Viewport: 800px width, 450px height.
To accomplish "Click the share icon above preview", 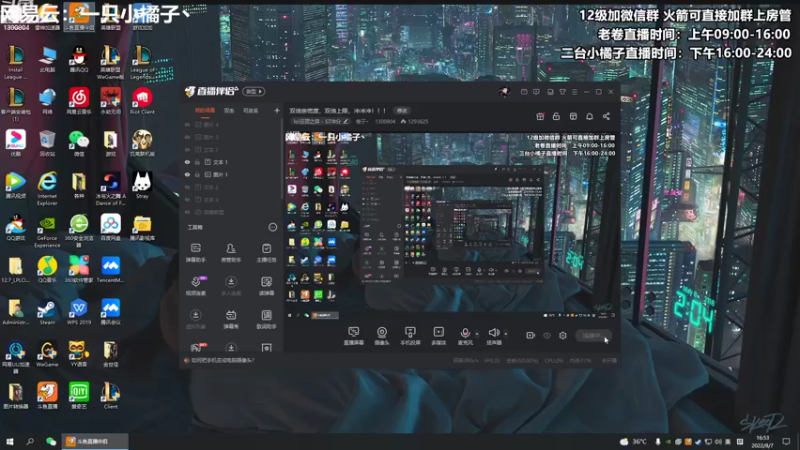I will pyautogui.click(x=606, y=116).
